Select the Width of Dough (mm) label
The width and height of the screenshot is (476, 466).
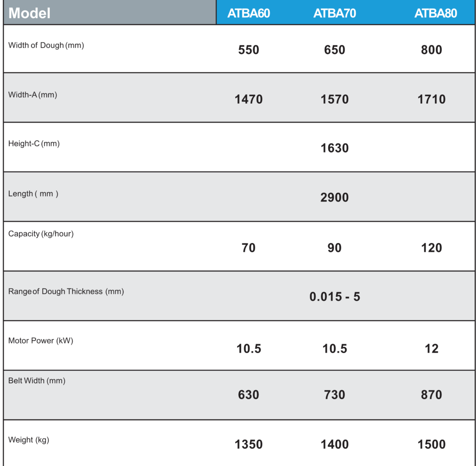tap(46, 46)
